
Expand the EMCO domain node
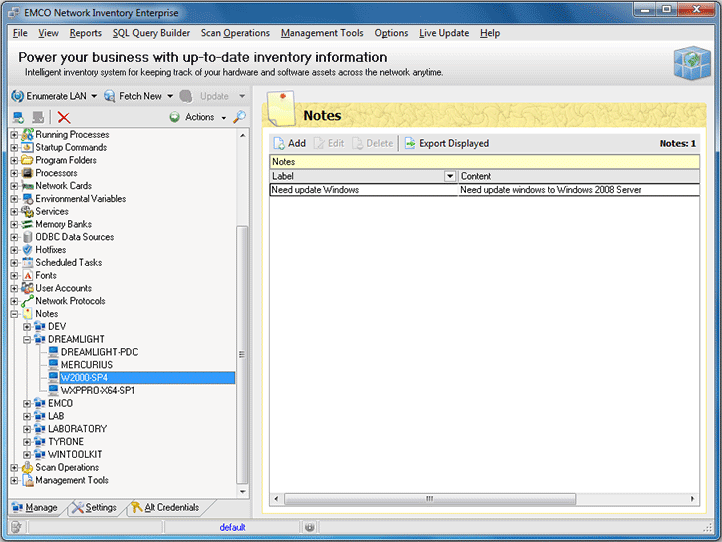pos(27,403)
